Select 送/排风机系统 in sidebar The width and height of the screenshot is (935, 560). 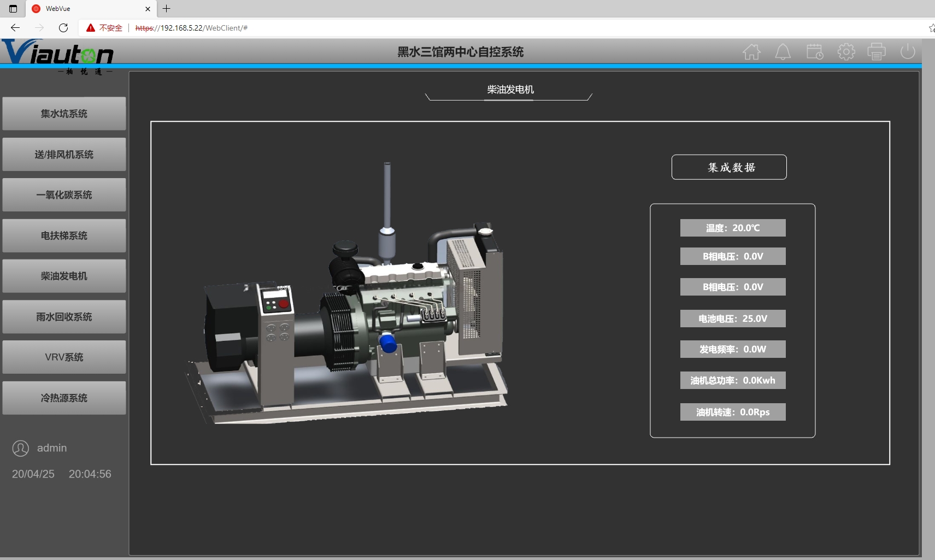(x=64, y=155)
